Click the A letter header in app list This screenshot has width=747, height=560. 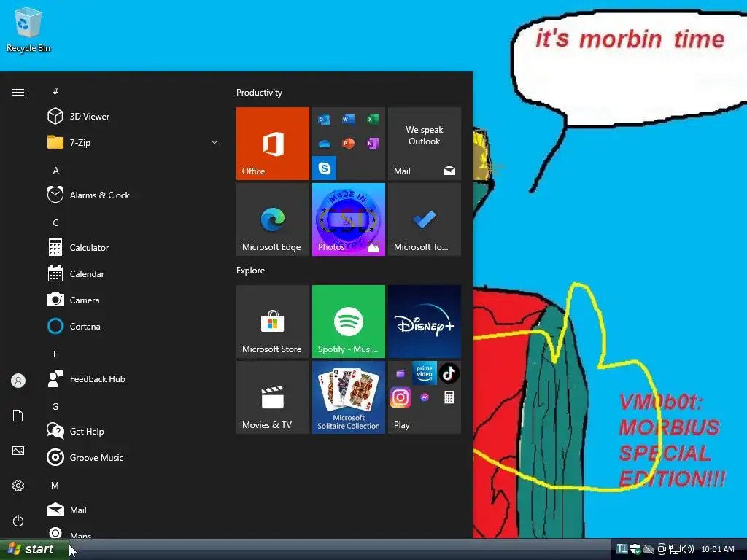55,171
